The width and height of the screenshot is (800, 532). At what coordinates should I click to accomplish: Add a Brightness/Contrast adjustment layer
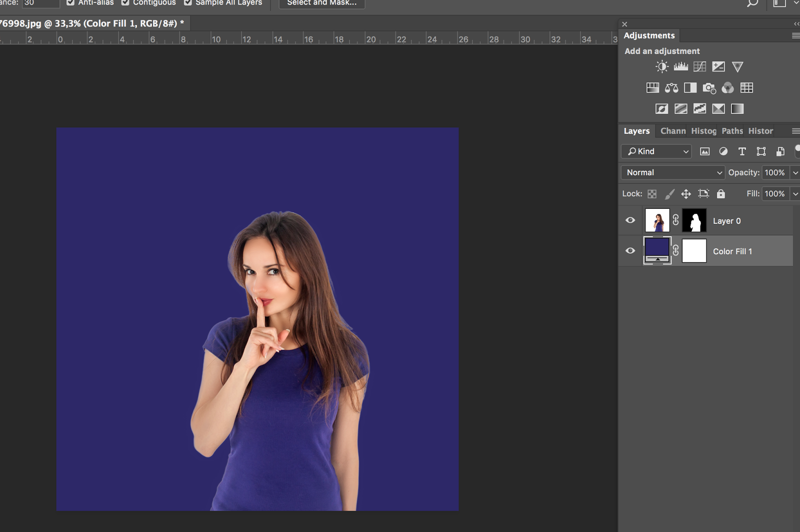pos(661,66)
